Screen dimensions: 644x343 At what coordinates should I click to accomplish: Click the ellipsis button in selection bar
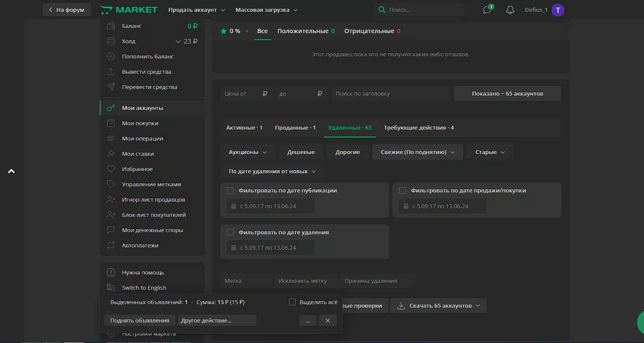(308, 320)
